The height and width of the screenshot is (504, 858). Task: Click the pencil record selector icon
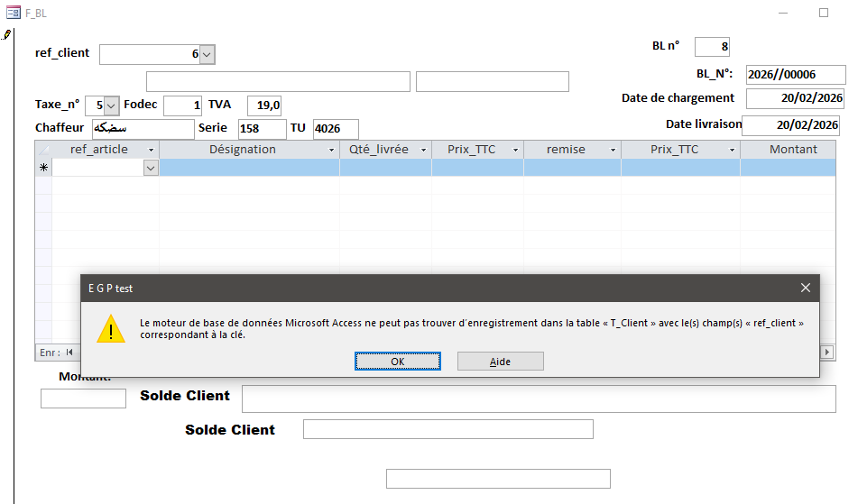click(7, 35)
